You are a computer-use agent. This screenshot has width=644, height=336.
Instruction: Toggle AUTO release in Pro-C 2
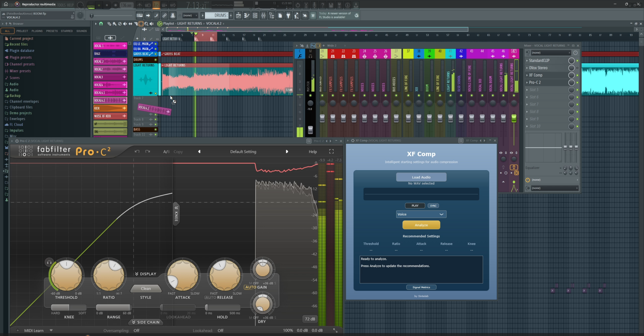[x=210, y=298]
